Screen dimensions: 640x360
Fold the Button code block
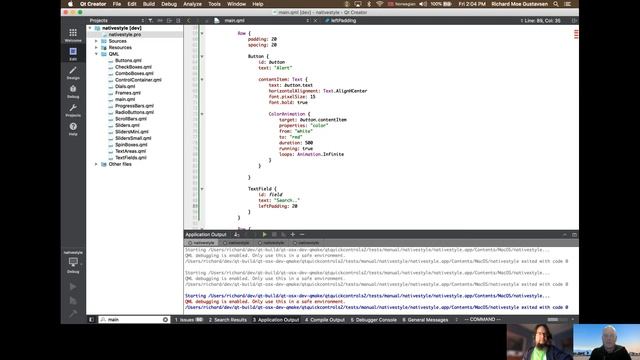click(x=202, y=56)
